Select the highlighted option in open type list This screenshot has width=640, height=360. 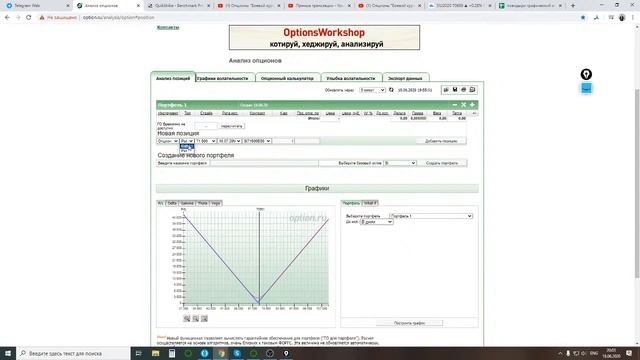[x=187, y=146]
